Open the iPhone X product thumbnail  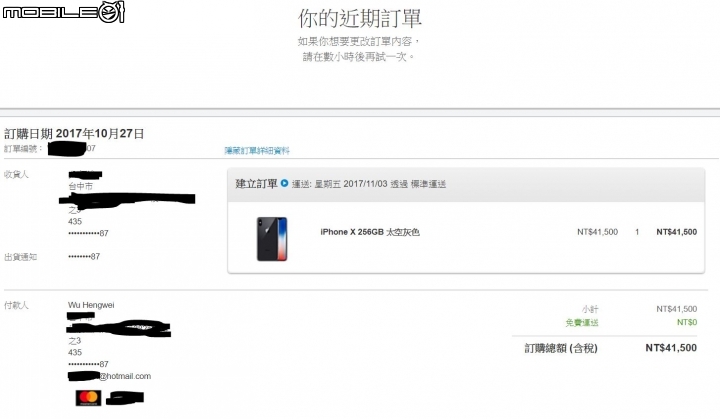(272, 239)
